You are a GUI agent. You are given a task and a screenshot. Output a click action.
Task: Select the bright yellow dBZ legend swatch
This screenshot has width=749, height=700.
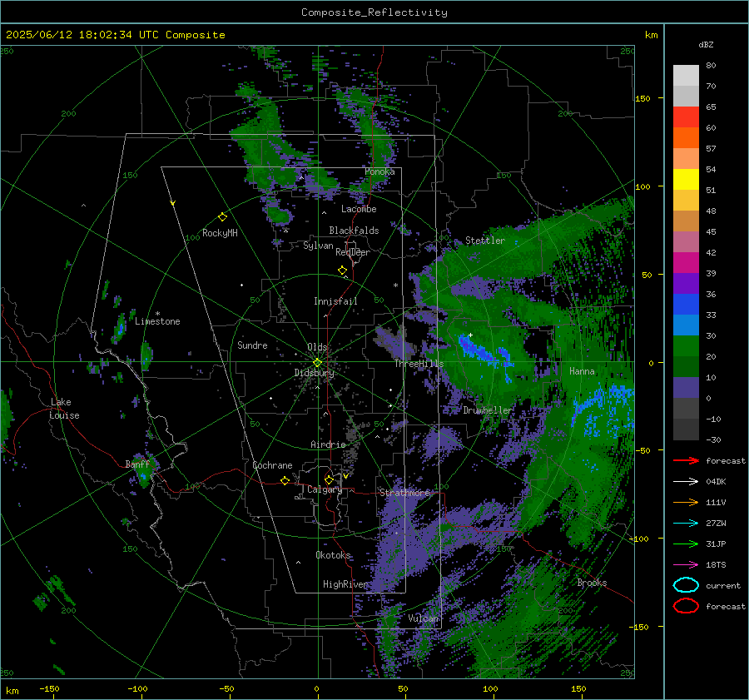686,180
